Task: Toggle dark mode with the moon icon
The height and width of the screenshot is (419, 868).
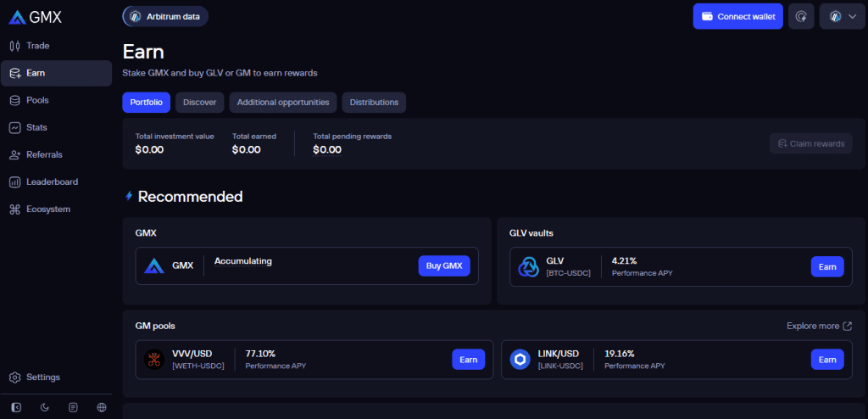Action: (x=45, y=407)
